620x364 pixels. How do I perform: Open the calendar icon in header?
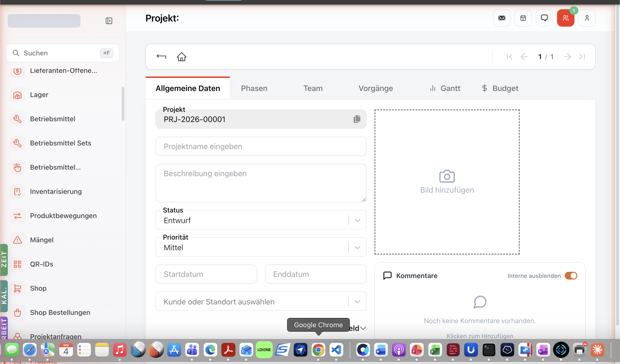click(x=523, y=18)
